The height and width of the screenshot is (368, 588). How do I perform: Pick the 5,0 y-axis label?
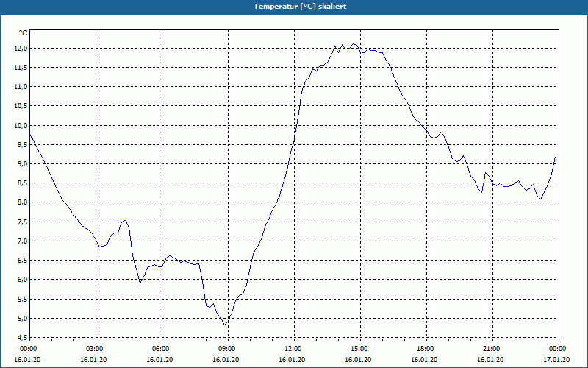23,319
